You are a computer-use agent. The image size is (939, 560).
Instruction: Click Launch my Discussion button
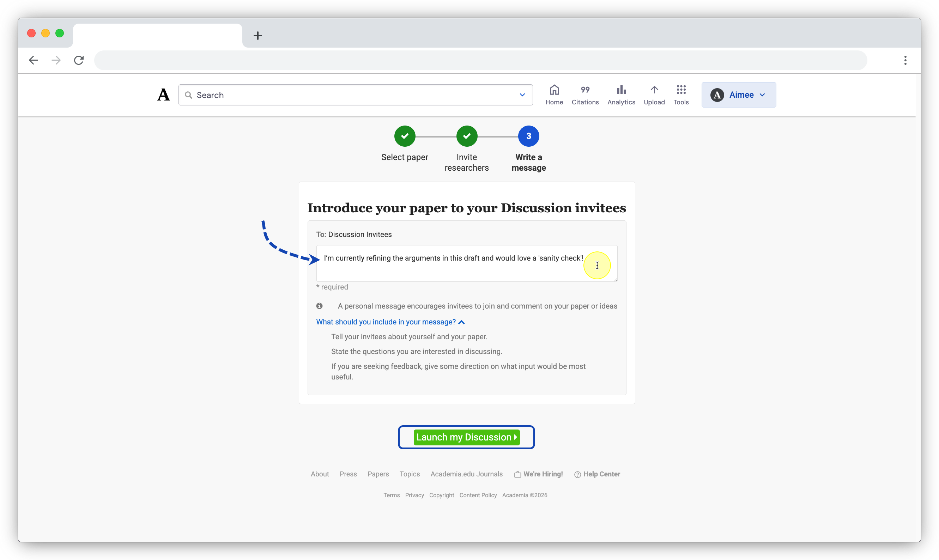pyautogui.click(x=466, y=437)
